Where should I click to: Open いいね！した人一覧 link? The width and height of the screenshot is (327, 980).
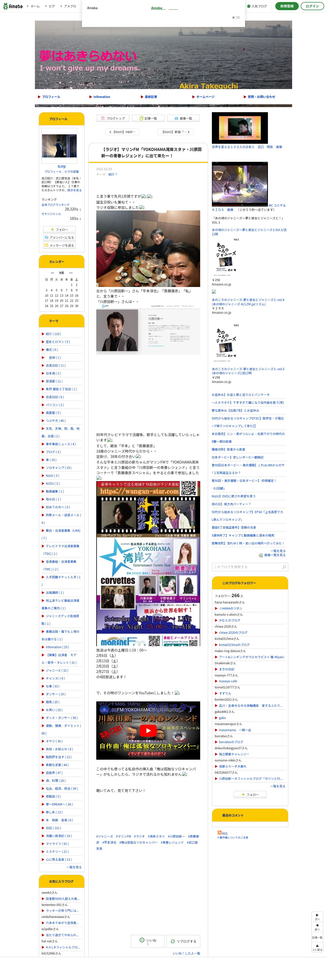click(x=186, y=954)
